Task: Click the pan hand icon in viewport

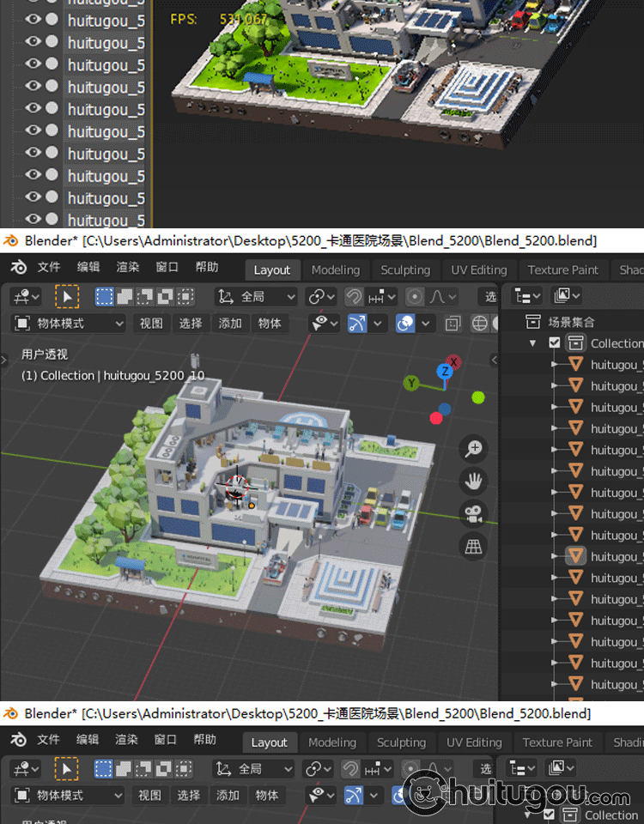Action: (473, 481)
